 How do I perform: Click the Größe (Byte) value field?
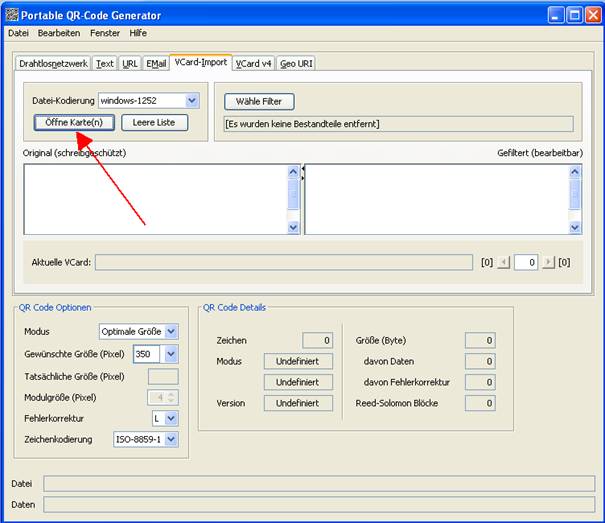tap(480, 340)
